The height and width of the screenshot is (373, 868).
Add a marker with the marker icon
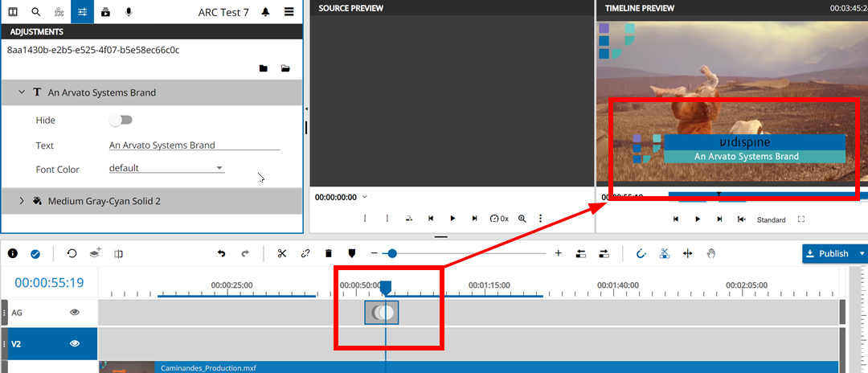(x=351, y=253)
